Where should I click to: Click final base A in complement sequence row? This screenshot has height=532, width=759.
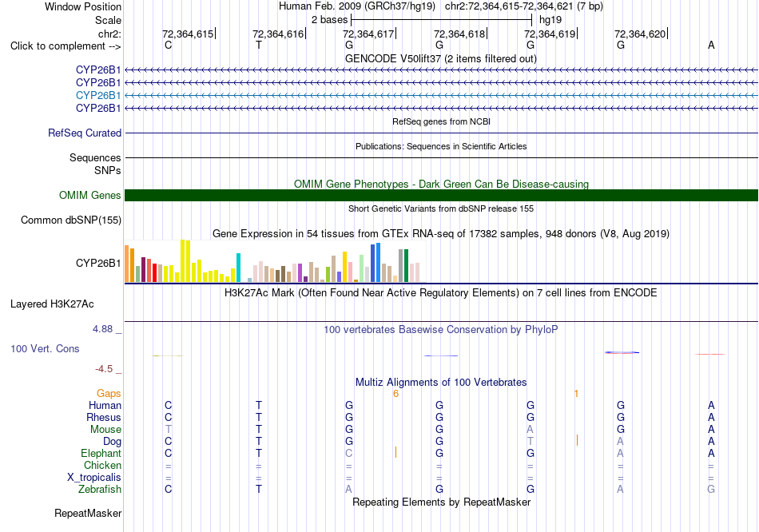pyautogui.click(x=711, y=45)
